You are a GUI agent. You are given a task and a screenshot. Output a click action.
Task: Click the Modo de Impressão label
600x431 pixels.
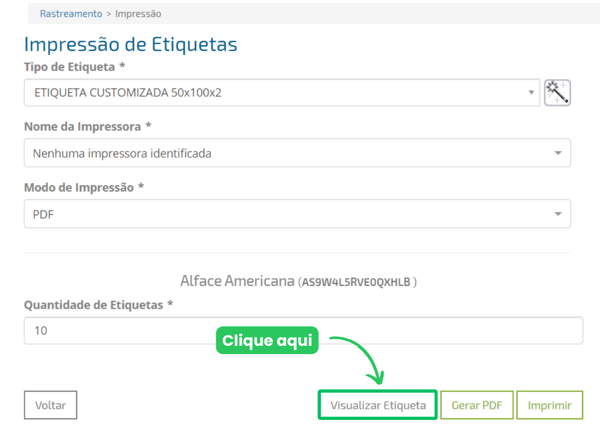click(79, 188)
